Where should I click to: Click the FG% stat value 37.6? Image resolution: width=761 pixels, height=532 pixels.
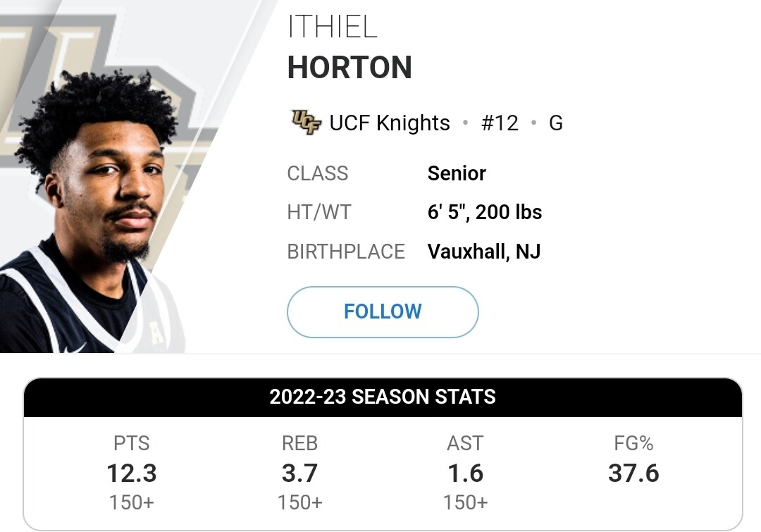click(633, 474)
